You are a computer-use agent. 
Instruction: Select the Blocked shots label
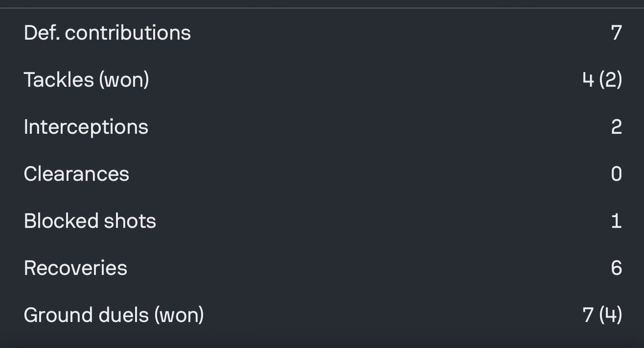[x=90, y=221]
